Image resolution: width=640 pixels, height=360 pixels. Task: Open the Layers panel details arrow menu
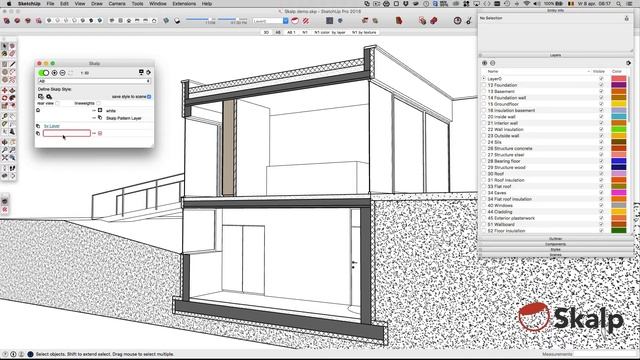(x=628, y=63)
